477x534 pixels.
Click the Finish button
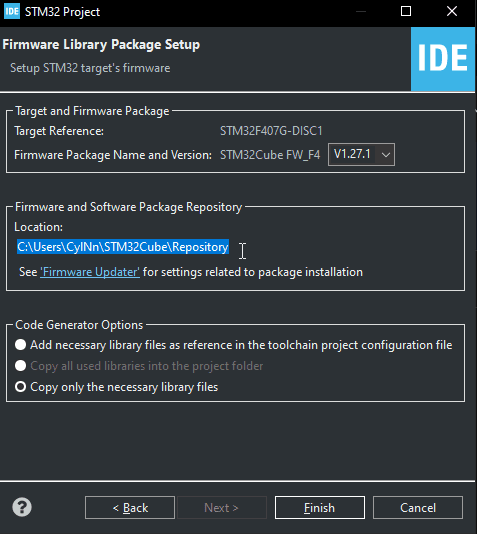320,507
